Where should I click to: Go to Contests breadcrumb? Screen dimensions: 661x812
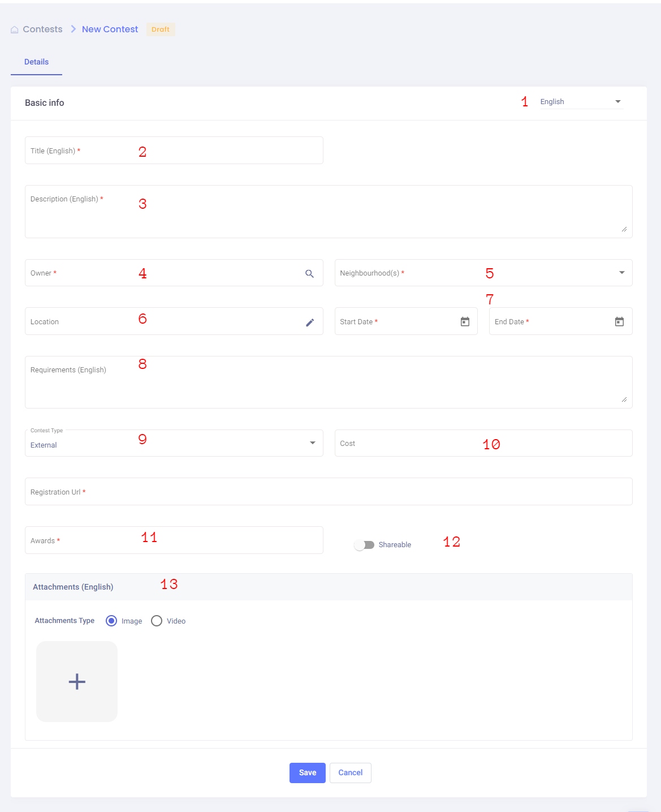42,29
